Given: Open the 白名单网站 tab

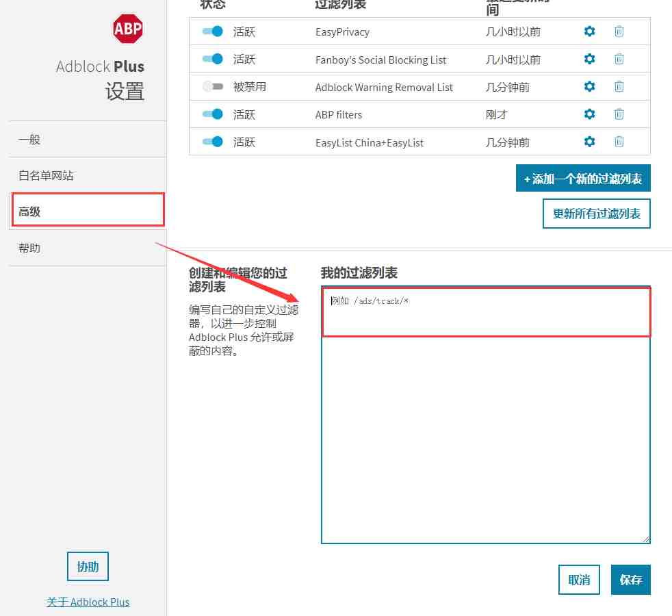Looking at the screenshot, I should tap(88, 175).
